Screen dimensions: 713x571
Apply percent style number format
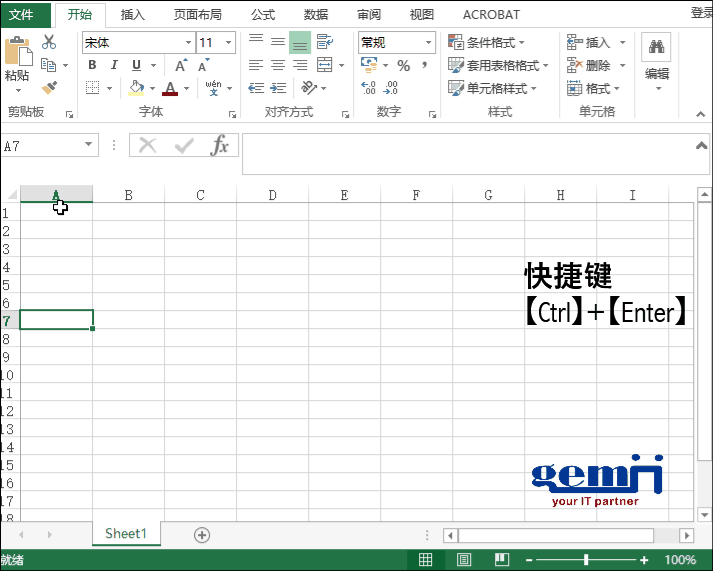[x=403, y=66]
